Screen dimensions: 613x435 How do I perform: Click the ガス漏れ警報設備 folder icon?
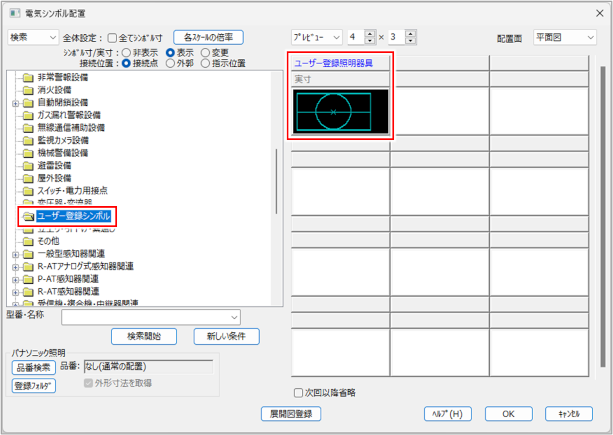coord(28,115)
